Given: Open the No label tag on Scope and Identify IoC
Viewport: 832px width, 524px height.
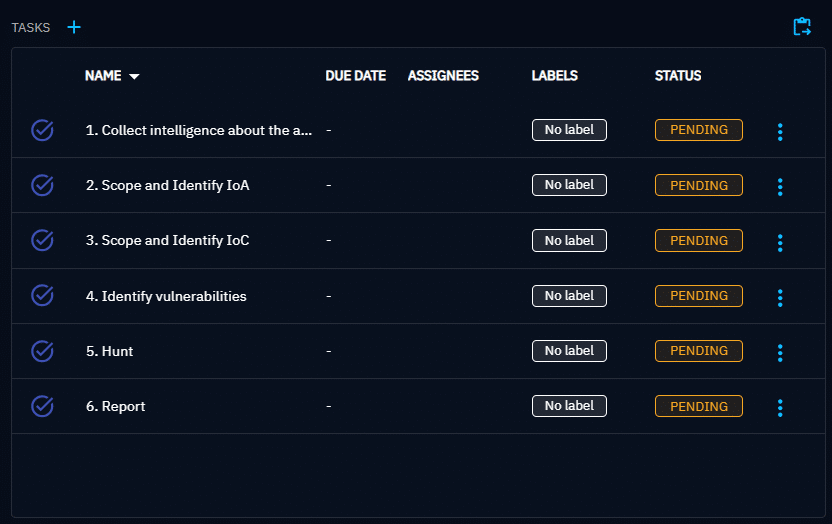Looking at the screenshot, I should (x=569, y=240).
